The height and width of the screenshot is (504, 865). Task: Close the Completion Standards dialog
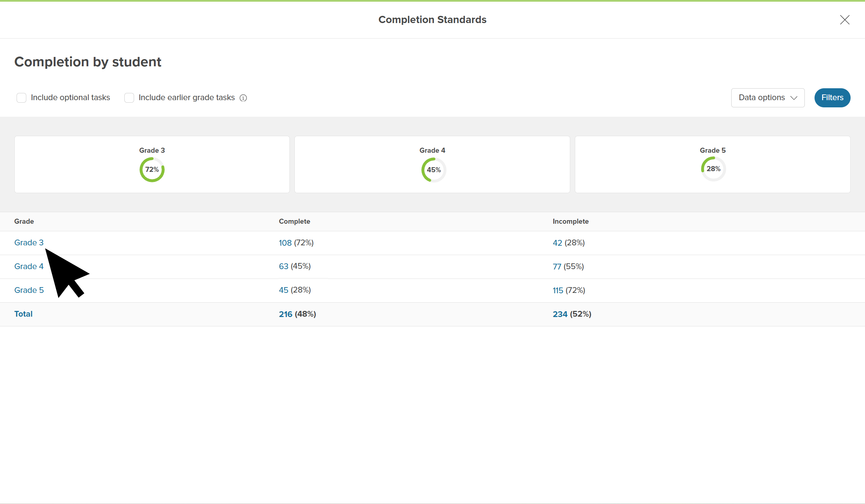click(844, 20)
